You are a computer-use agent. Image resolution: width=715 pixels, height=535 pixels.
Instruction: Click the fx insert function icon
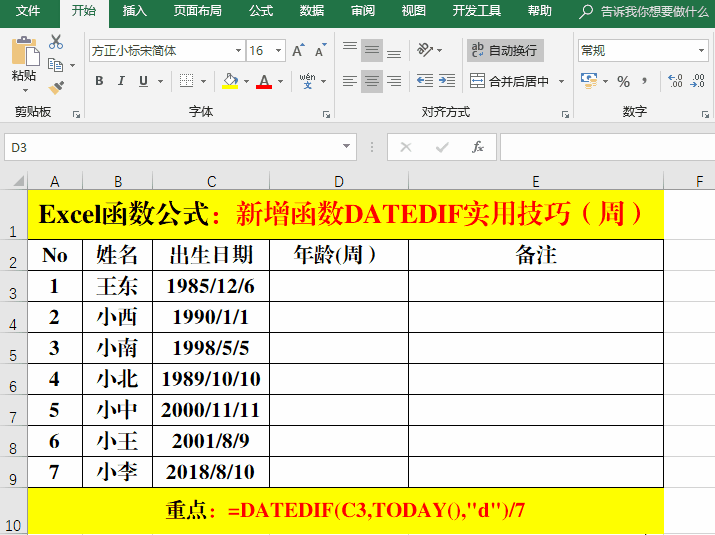click(477, 147)
